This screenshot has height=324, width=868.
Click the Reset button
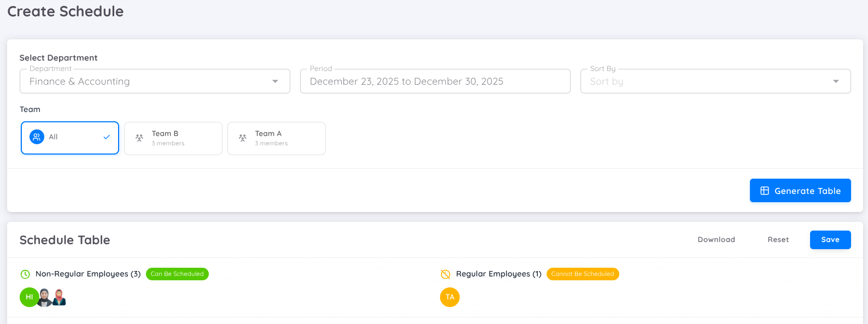pos(778,240)
